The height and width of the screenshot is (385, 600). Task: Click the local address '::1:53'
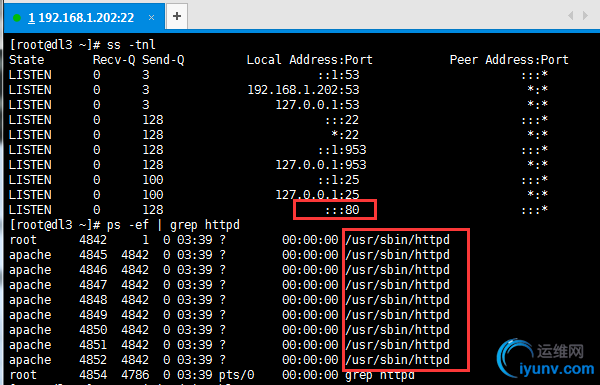339,75
